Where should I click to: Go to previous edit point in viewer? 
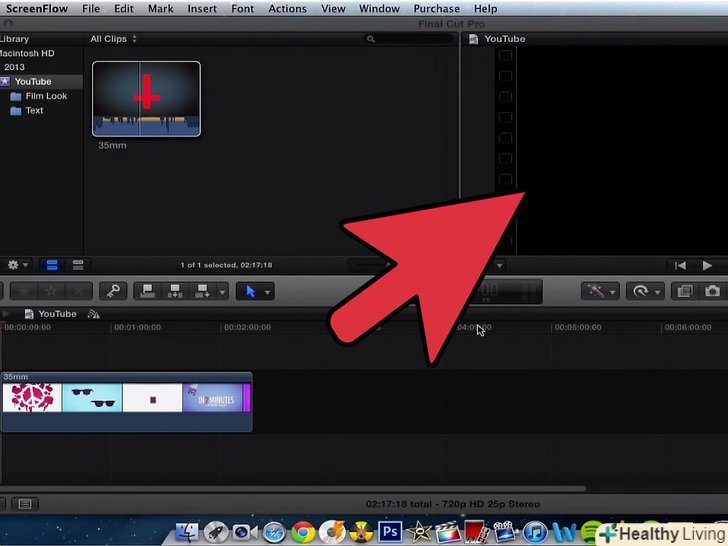tap(680, 265)
